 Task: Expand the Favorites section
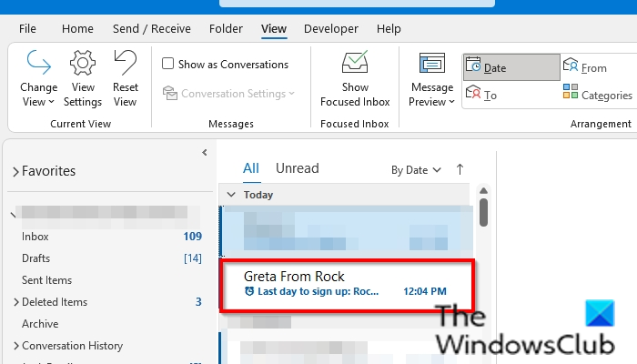point(15,171)
